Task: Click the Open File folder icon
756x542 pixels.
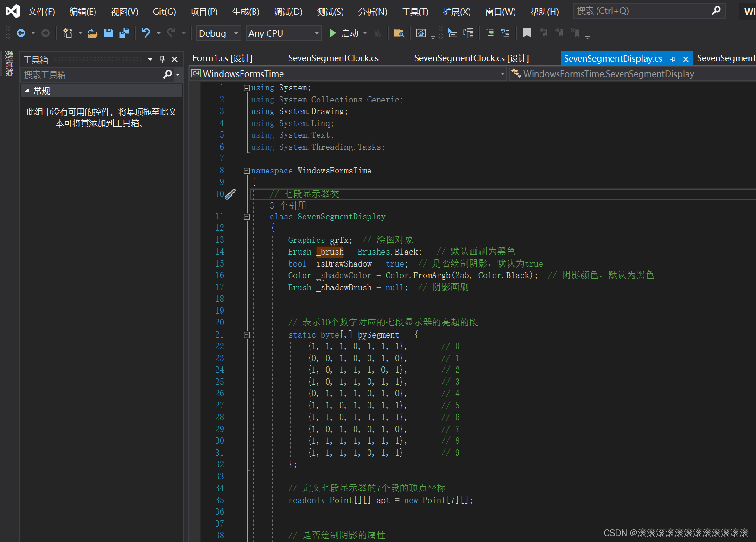Action: coord(92,33)
